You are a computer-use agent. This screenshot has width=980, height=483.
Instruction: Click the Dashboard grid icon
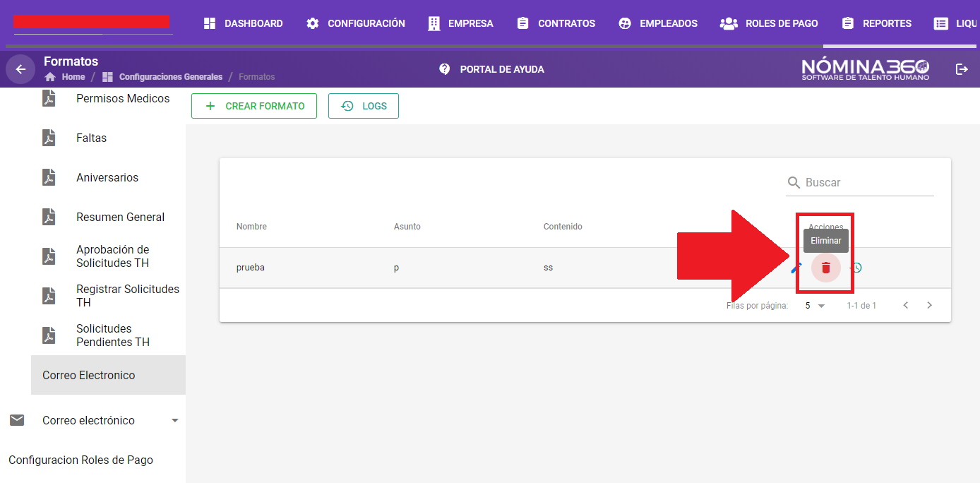pos(209,23)
